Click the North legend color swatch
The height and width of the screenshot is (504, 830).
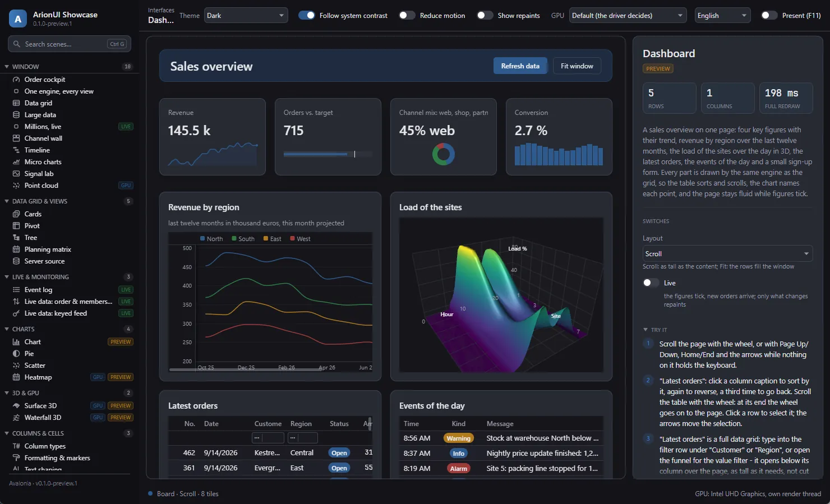[x=202, y=238]
